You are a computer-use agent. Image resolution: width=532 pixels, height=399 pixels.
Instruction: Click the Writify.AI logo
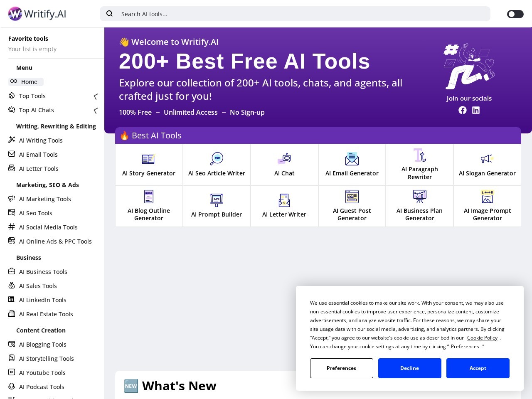click(x=37, y=14)
